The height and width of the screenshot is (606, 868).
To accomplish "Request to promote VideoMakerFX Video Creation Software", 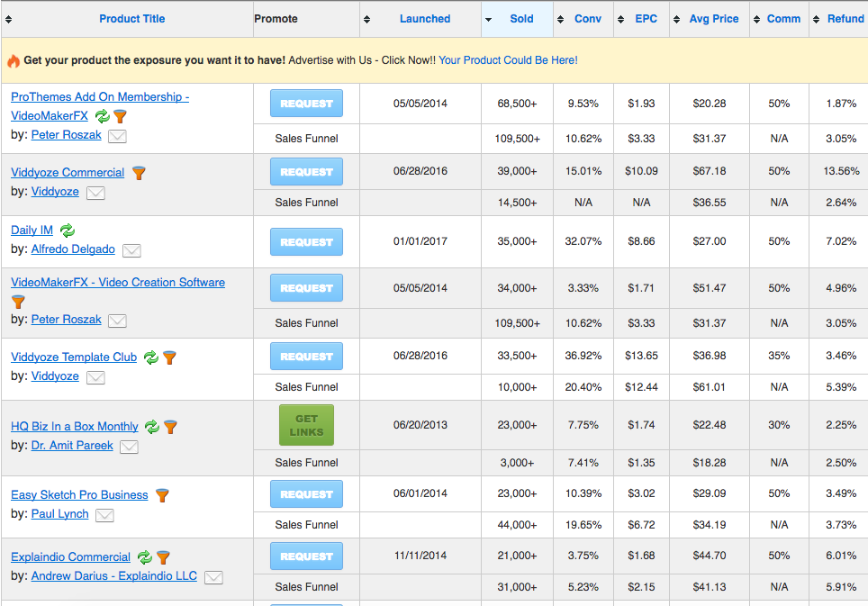I will tap(307, 288).
